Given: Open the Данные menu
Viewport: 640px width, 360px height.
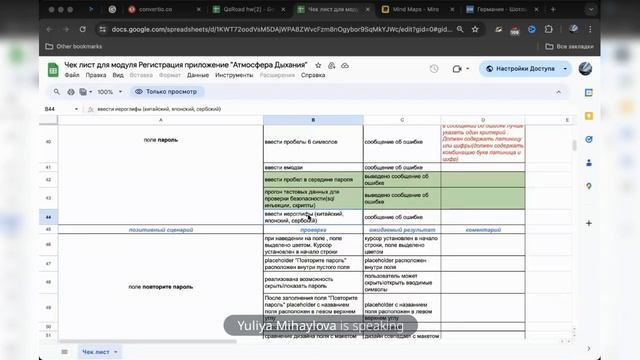Looking at the screenshot, I should 198,75.
